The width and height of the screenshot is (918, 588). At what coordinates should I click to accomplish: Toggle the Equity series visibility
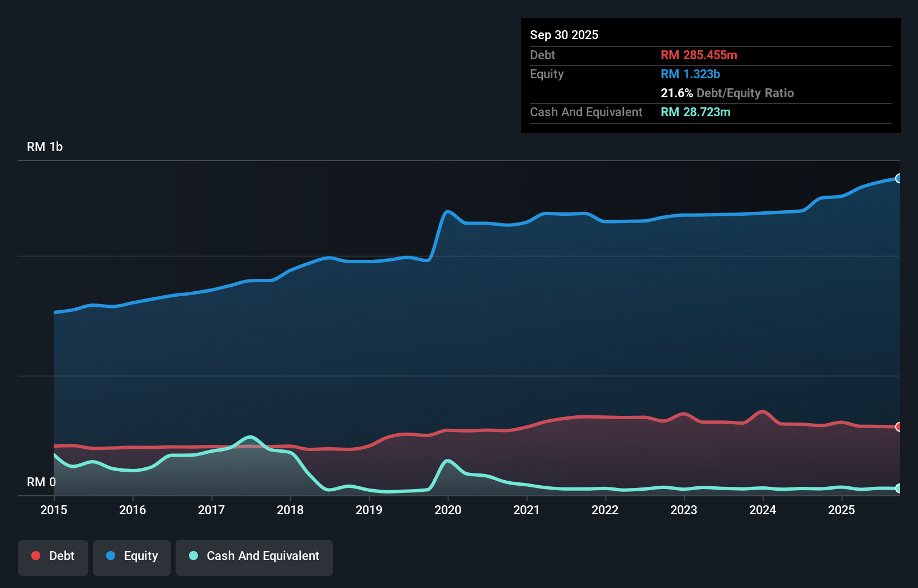pos(132,556)
